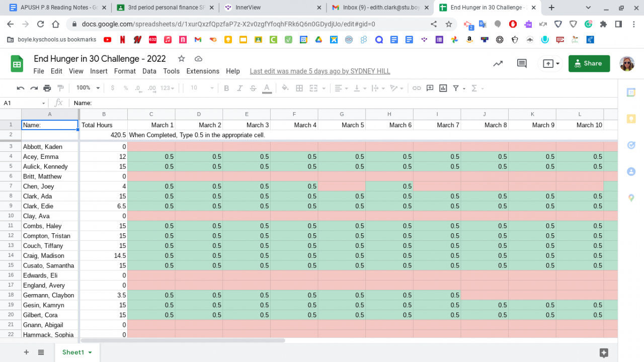644x362 pixels.
Task: Click the green Share button
Action: 589,63
